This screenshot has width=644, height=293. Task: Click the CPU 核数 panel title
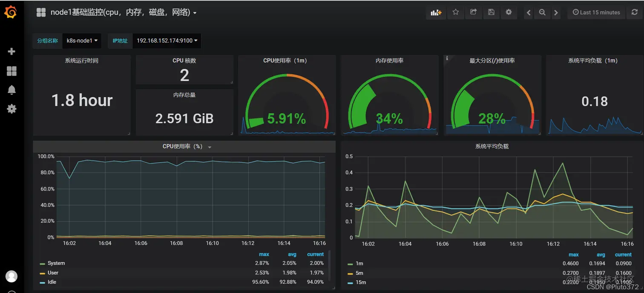(184, 61)
